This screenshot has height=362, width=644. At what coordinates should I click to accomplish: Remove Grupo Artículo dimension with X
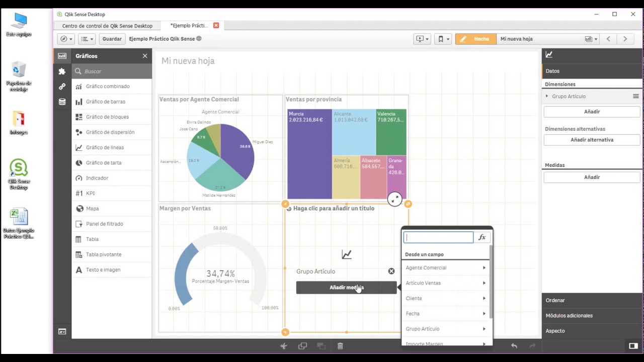pos(391,271)
